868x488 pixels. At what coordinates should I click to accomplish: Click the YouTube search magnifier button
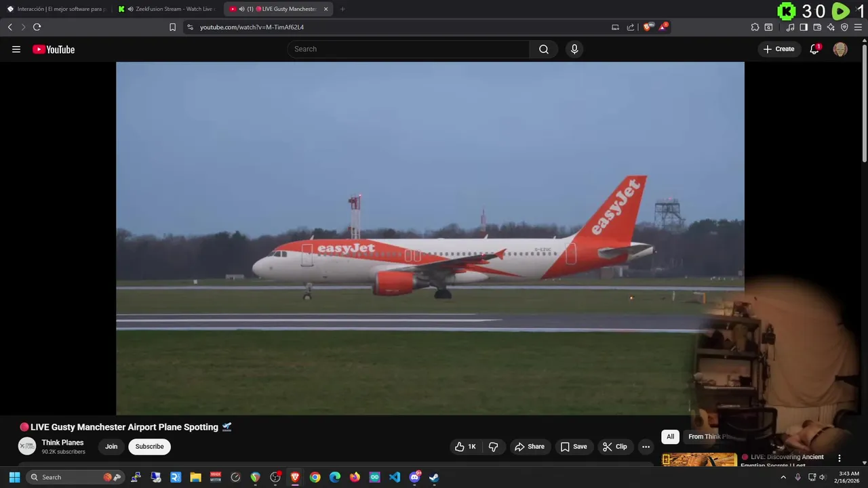tap(544, 49)
